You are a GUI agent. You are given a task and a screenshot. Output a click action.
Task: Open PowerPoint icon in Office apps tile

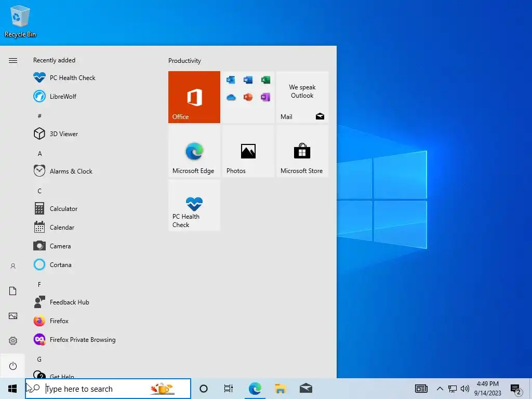(248, 97)
